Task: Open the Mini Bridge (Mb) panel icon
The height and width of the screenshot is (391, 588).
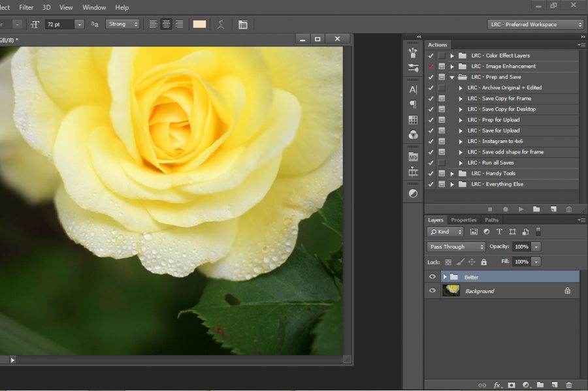Action: (413, 157)
